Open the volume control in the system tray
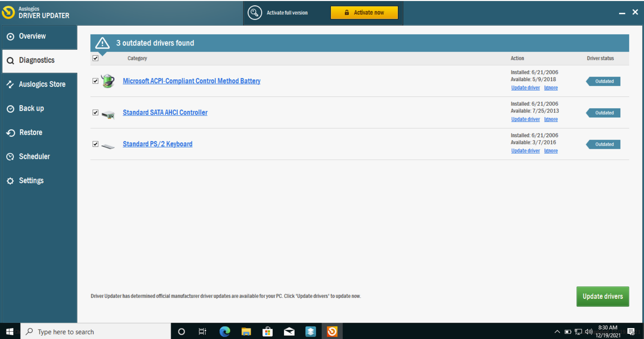 click(x=589, y=331)
